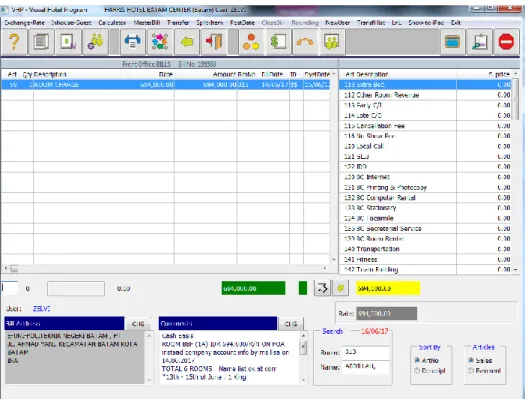Open the Show to iPad menu

tap(426, 23)
